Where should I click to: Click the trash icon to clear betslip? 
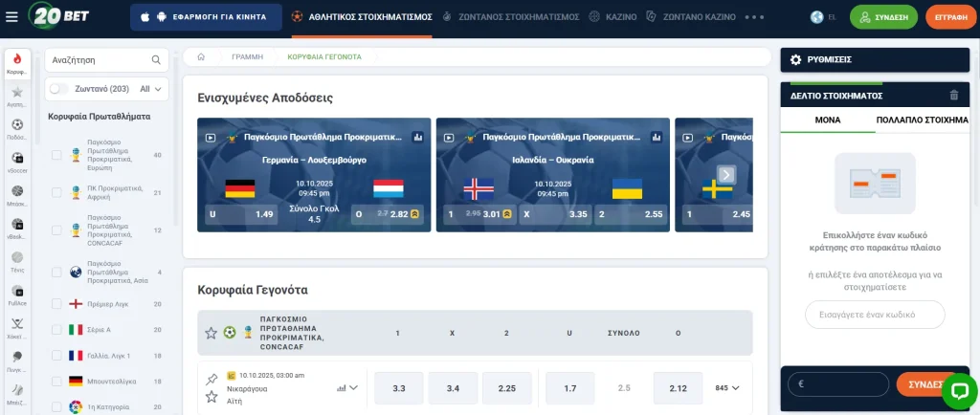[x=953, y=95]
